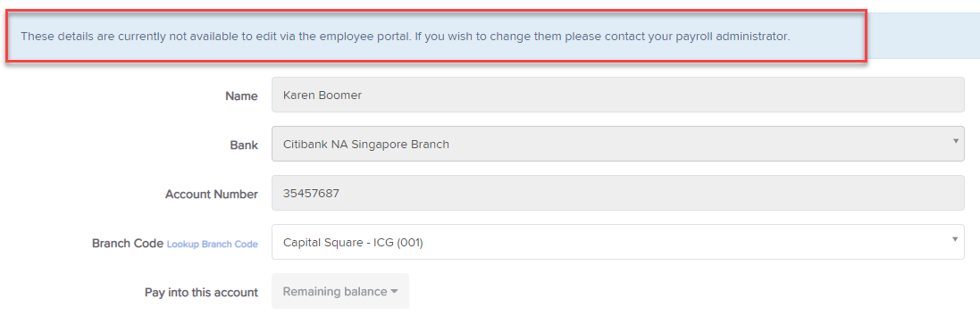Click the caret beside Remaining balance
980x324 pixels.
click(x=394, y=292)
